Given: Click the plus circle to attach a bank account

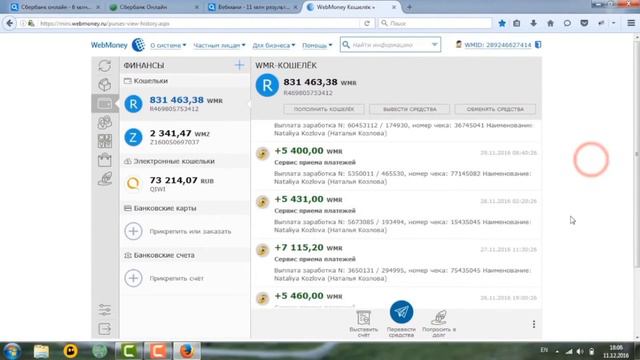Looking at the screenshot, I should coord(133,278).
